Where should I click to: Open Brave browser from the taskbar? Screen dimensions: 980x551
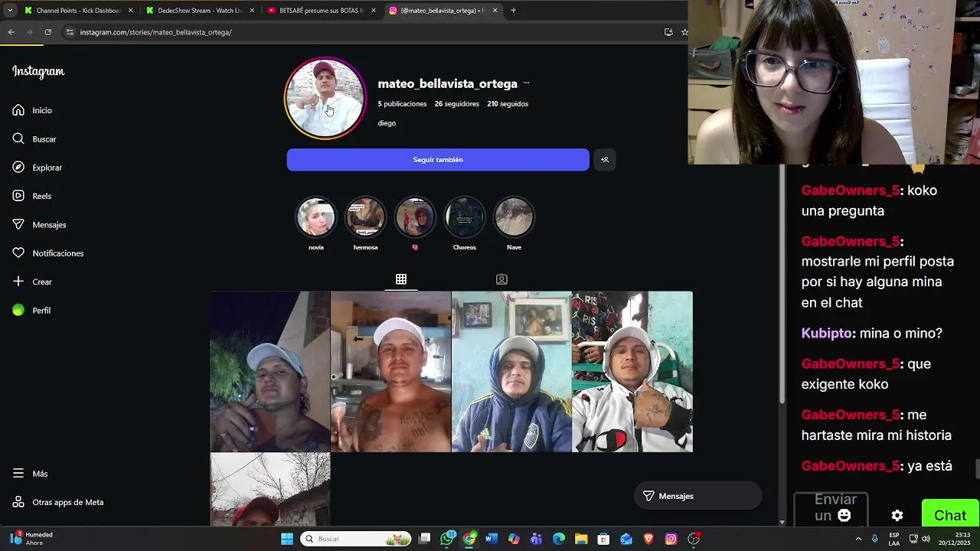648,539
